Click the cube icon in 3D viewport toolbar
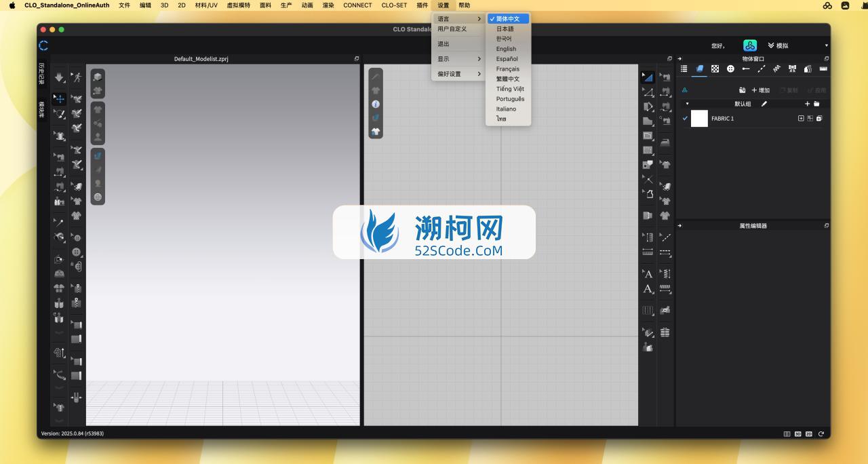Screen dimensions: 868x464 point(98,76)
